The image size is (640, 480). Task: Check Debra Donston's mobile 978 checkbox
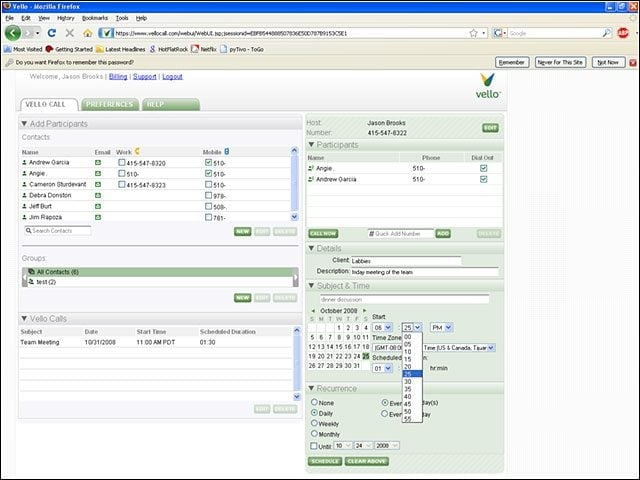(x=209, y=196)
